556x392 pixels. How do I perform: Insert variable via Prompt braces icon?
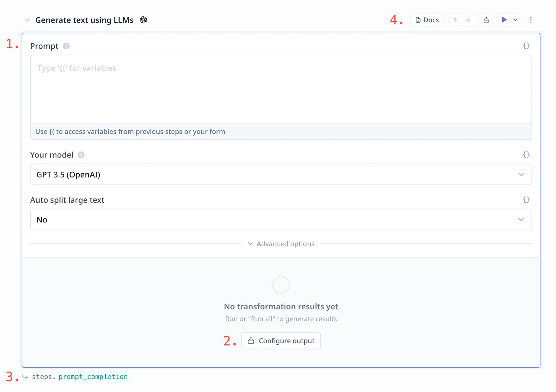click(526, 46)
